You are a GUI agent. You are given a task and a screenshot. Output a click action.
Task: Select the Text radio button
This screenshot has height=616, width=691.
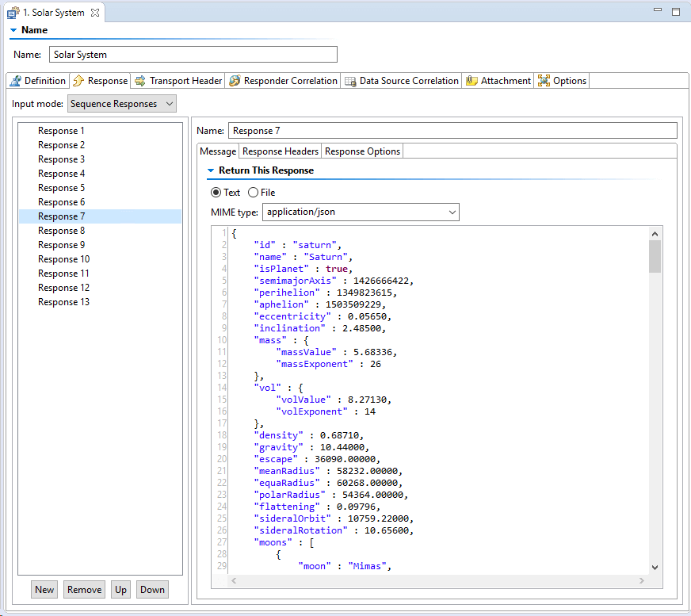pos(216,193)
